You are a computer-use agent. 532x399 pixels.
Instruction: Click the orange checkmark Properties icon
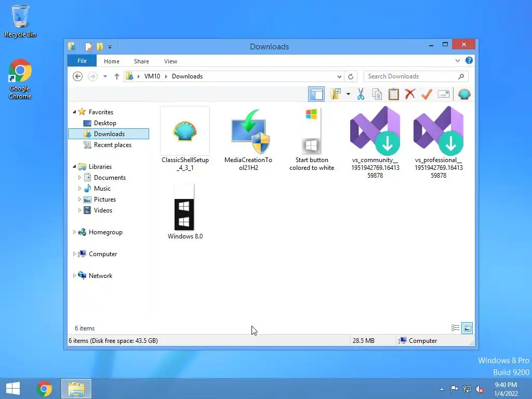tap(427, 94)
